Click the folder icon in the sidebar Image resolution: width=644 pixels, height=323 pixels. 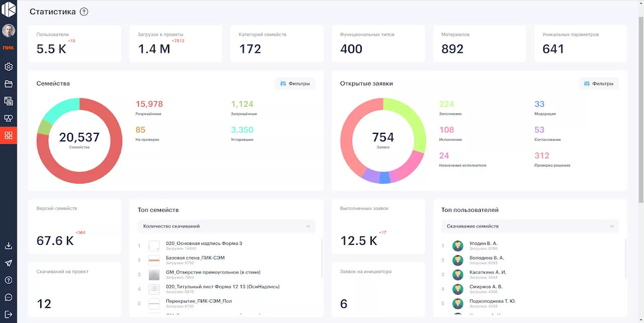9,84
